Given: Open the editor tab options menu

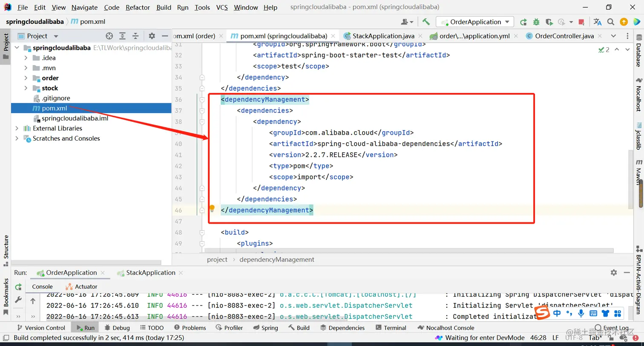Looking at the screenshot, I should (x=628, y=36).
